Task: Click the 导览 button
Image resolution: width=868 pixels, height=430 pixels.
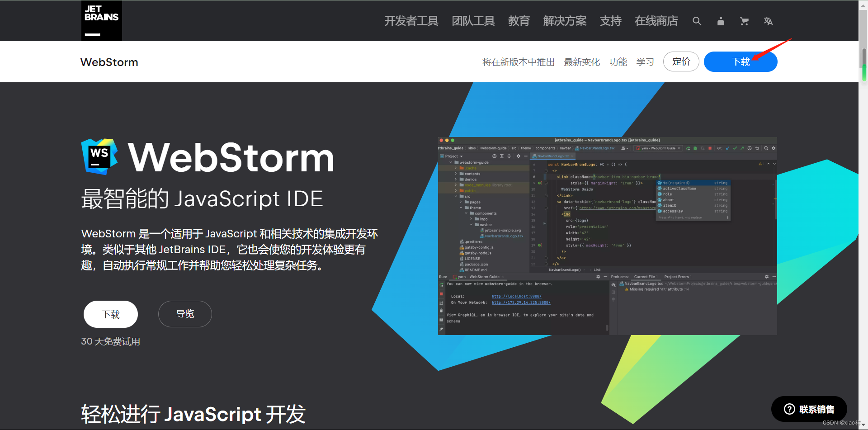Action: pyautogui.click(x=185, y=314)
